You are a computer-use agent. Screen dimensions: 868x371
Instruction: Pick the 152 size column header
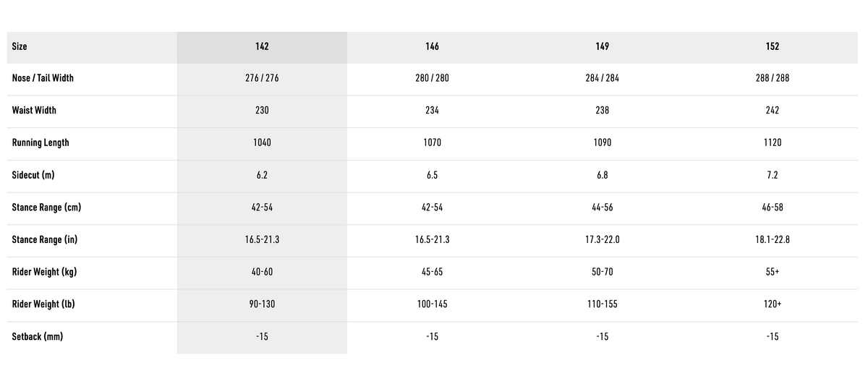pos(773,46)
